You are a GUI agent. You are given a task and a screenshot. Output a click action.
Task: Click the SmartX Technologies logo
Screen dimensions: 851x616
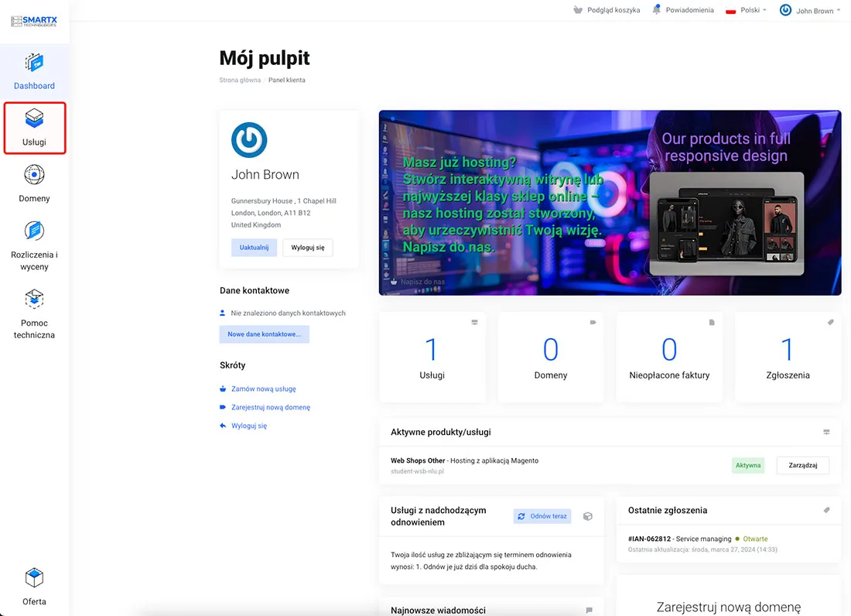pyautogui.click(x=33, y=21)
